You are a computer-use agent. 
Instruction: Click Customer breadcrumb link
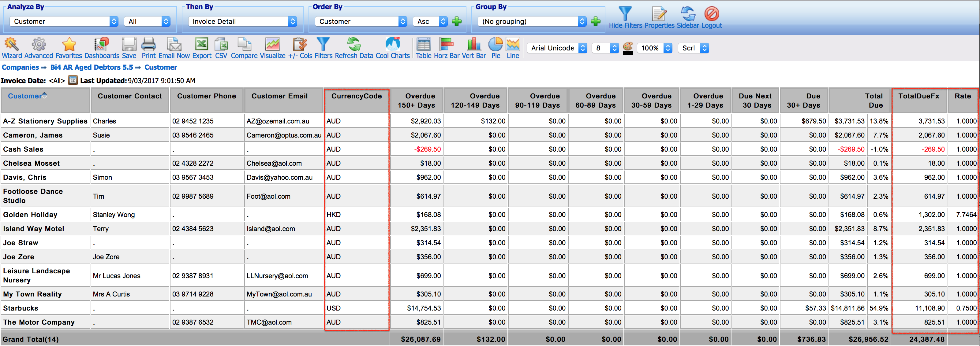[x=161, y=67]
